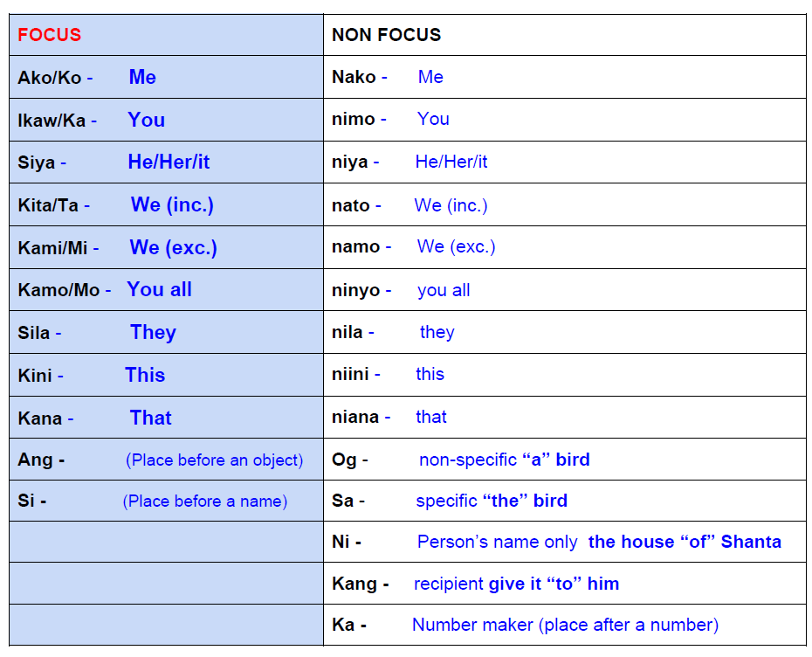Click "Place before a name" text
Viewport: 812px width, 657px height.
[204, 501]
